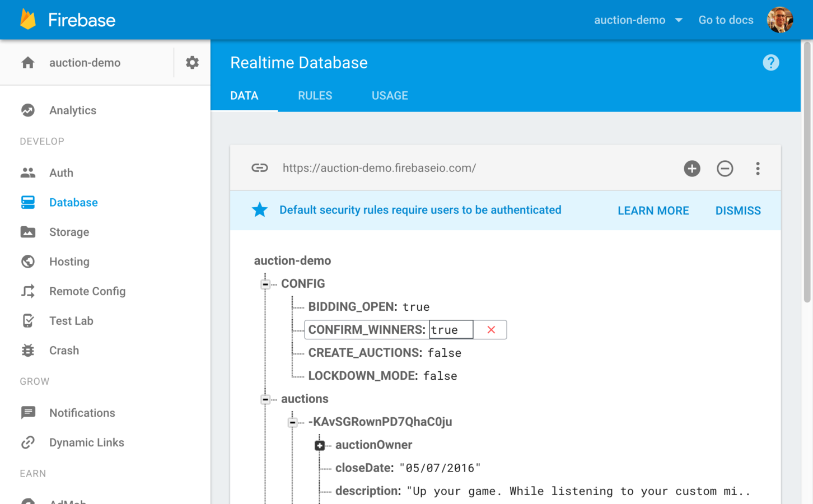Click the CONFIRM_WINNERS value input field
813x504 pixels.
point(451,330)
